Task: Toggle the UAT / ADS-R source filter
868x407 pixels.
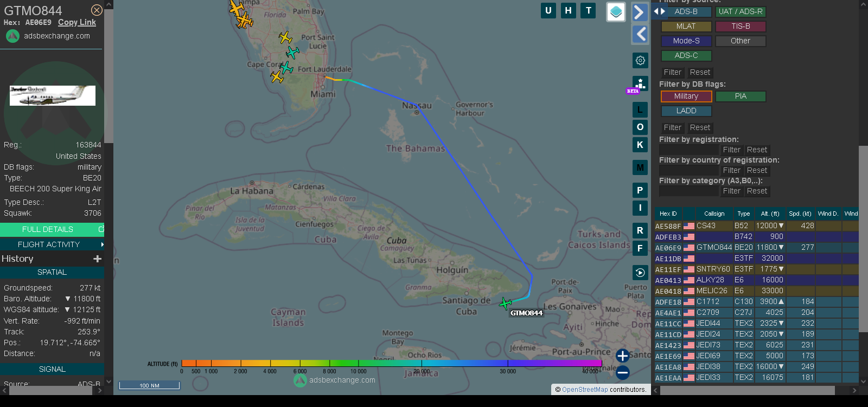Action: click(x=741, y=11)
